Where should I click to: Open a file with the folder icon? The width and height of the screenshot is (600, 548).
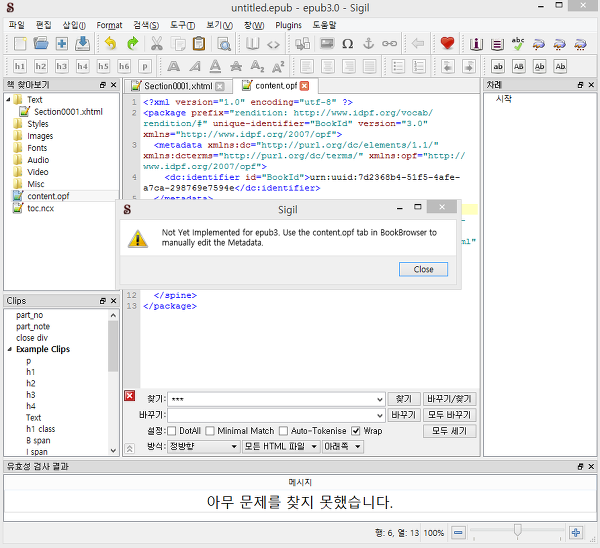click(41, 44)
